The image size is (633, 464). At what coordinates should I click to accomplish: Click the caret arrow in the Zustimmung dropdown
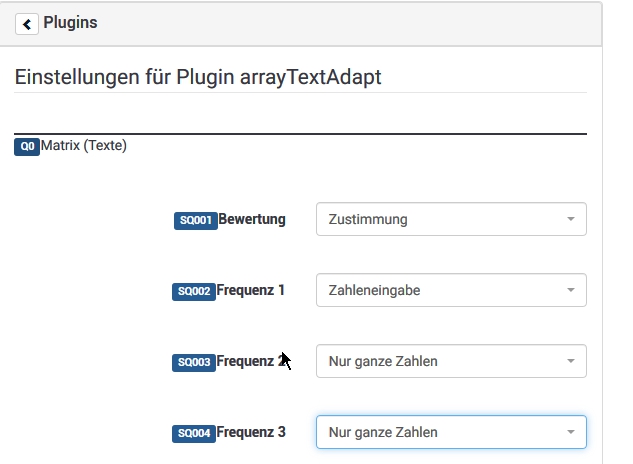[x=570, y=220]
